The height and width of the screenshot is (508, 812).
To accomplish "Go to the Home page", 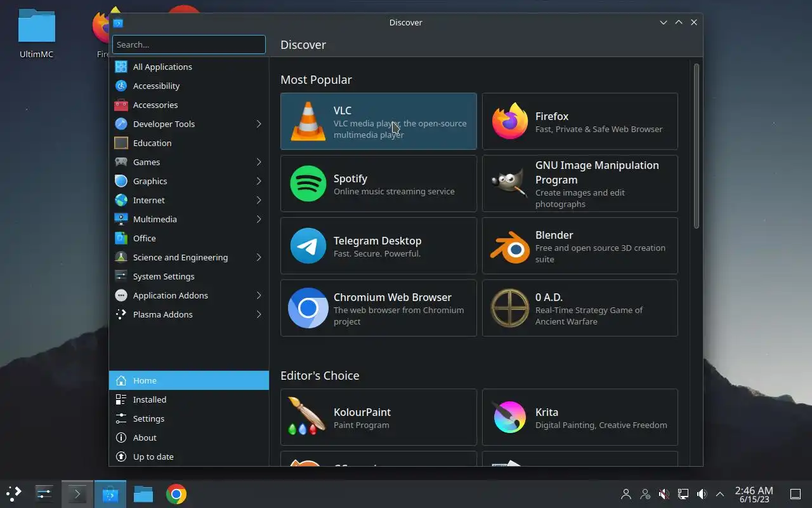I will (x=189, y=380).
